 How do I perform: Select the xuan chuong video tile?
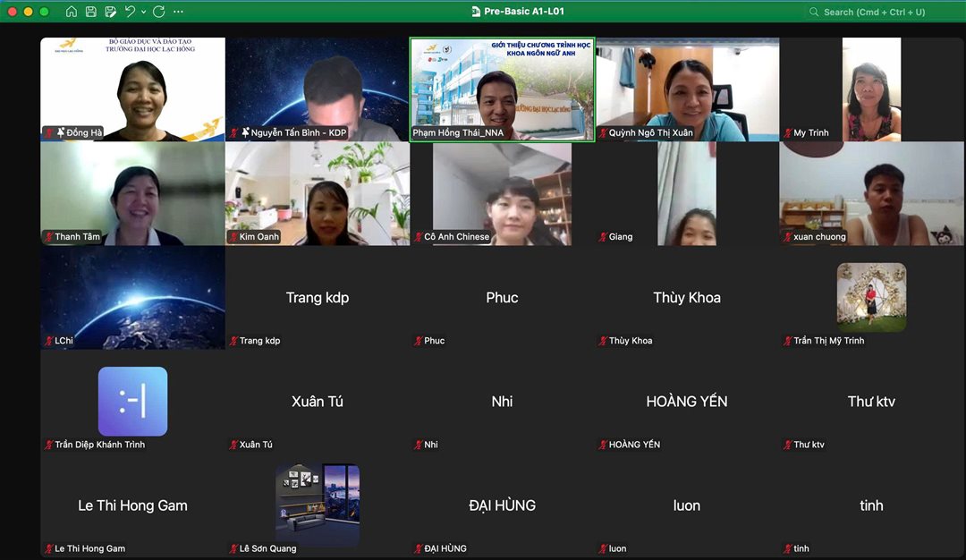[872, 194]
